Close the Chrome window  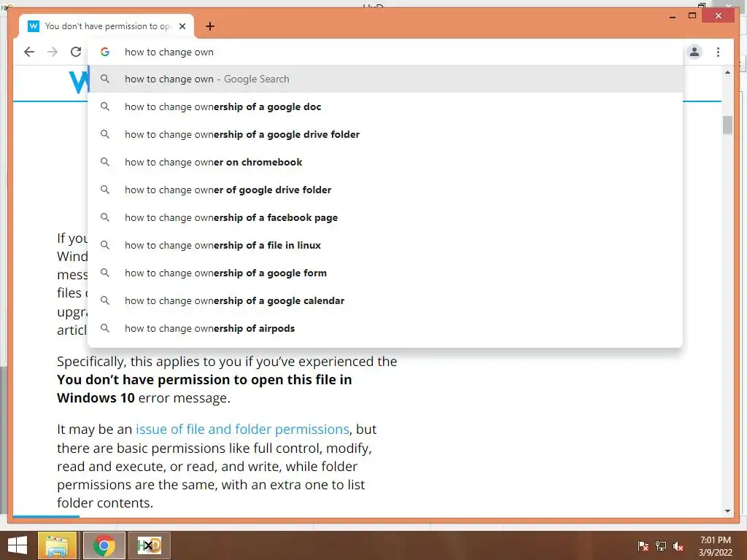click(719, 16)
